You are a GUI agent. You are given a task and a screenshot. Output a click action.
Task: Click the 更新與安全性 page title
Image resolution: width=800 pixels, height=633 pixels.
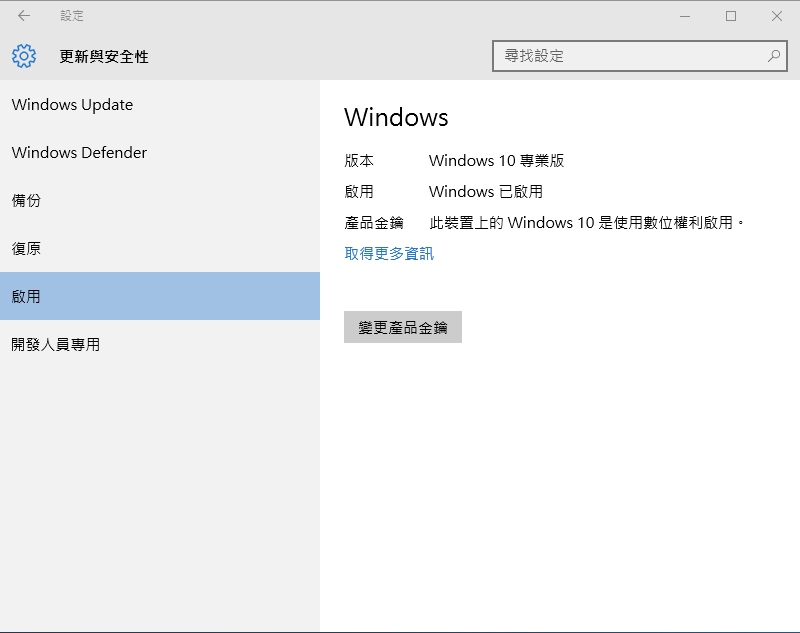104,57
